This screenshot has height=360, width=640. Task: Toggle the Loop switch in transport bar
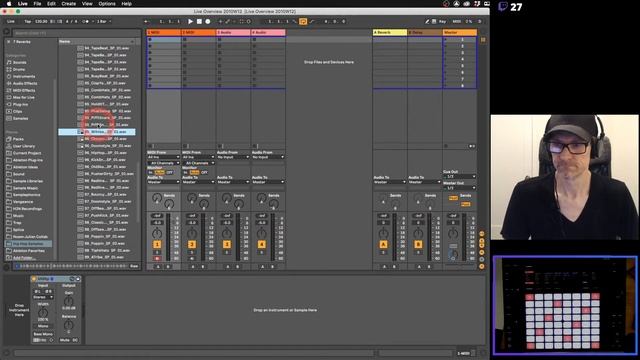click(x=303, y=21)
